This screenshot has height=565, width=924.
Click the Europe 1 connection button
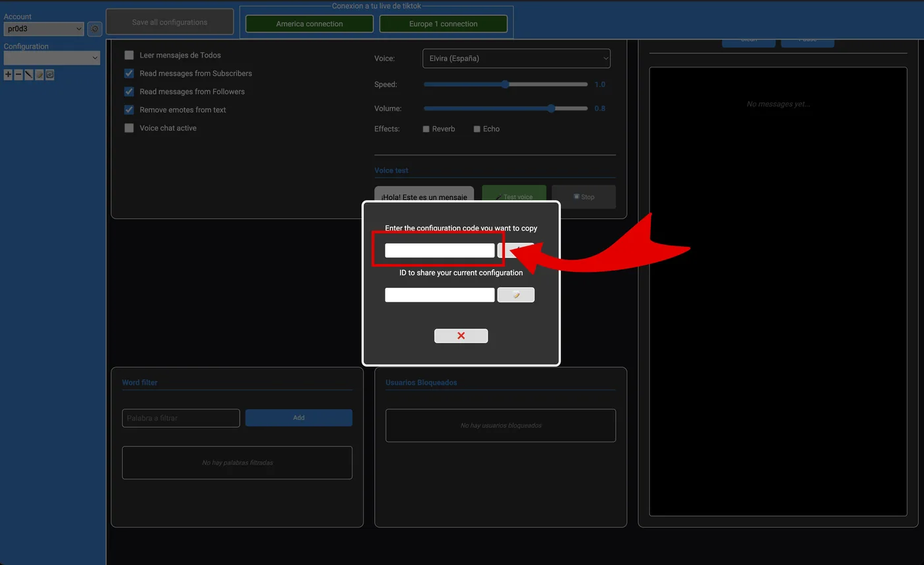click(x=443, y=24)
